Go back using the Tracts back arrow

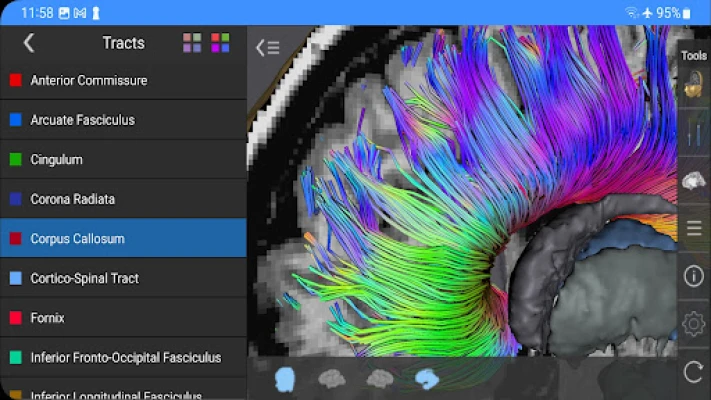(x=29, y=43)
